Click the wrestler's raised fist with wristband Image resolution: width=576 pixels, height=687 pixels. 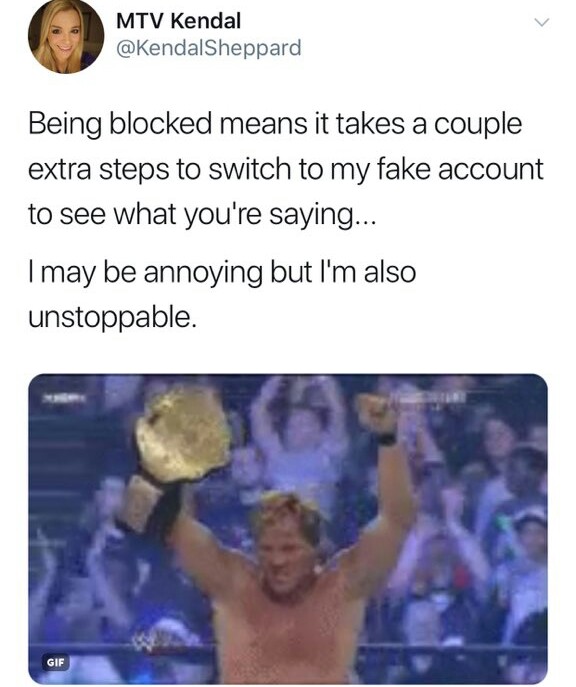coord(379,416)
